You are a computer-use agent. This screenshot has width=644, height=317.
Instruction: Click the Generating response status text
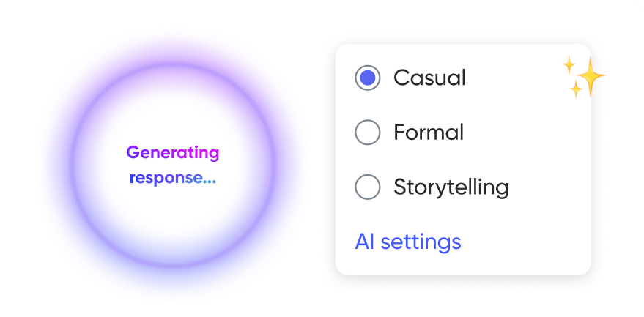coord(173,165)
